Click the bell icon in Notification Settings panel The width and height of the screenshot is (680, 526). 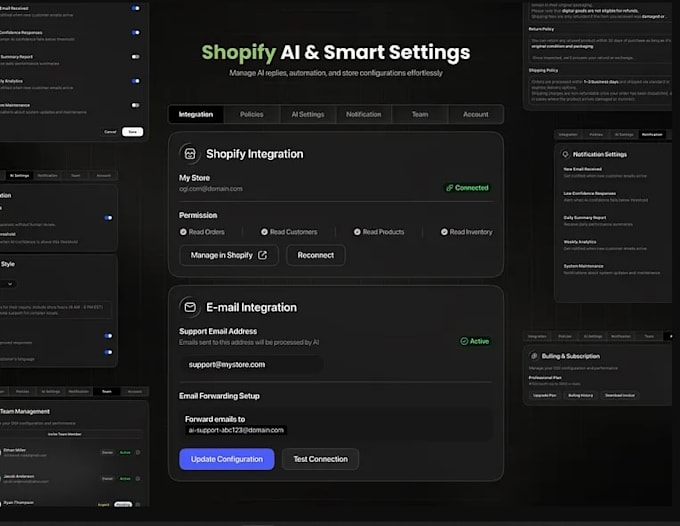[x=565, y=154]
